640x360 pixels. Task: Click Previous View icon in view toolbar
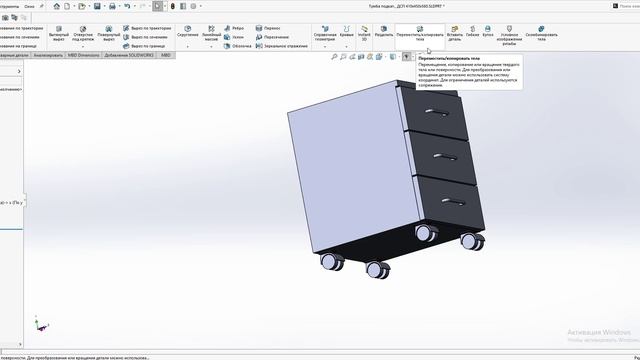point(352,57)
